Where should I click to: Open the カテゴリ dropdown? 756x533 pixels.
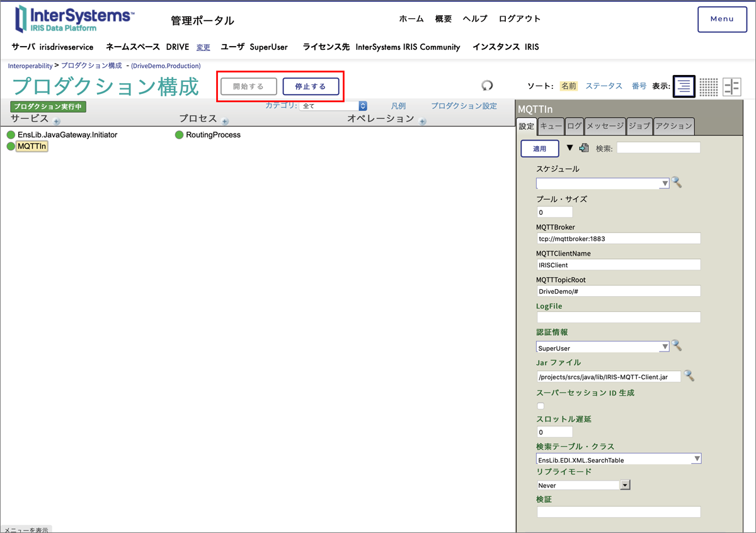333,106
